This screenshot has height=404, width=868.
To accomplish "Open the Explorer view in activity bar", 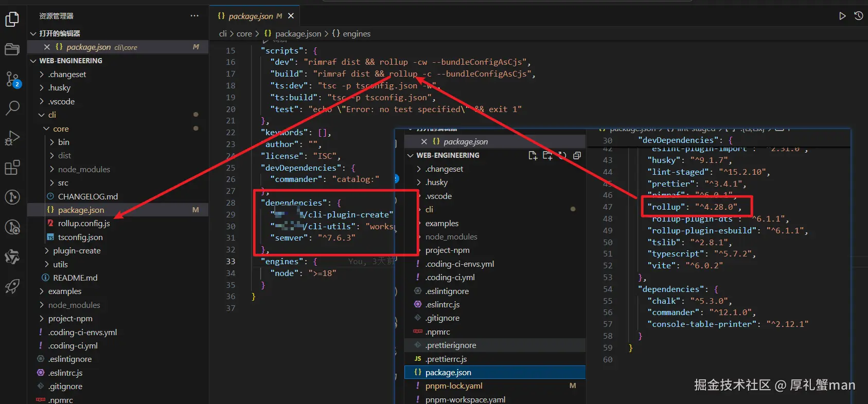I will coord(12,20).
